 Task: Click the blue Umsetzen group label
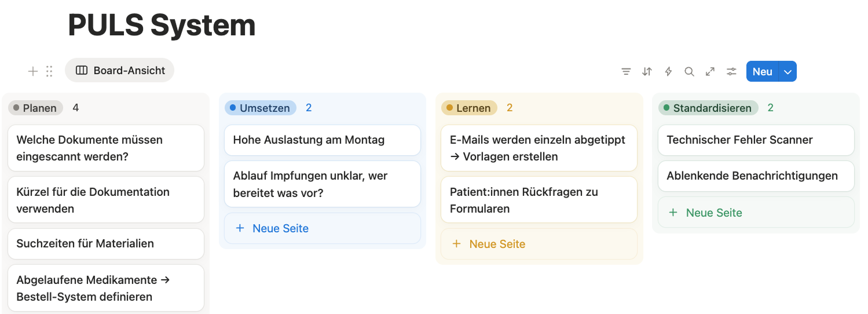point(260,108)
